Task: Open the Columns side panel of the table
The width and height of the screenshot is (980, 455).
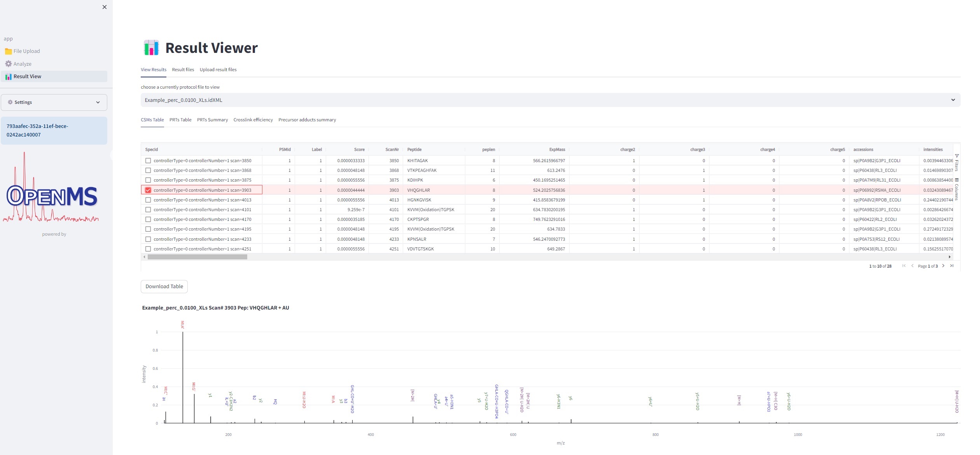Action: coord(957,189)
